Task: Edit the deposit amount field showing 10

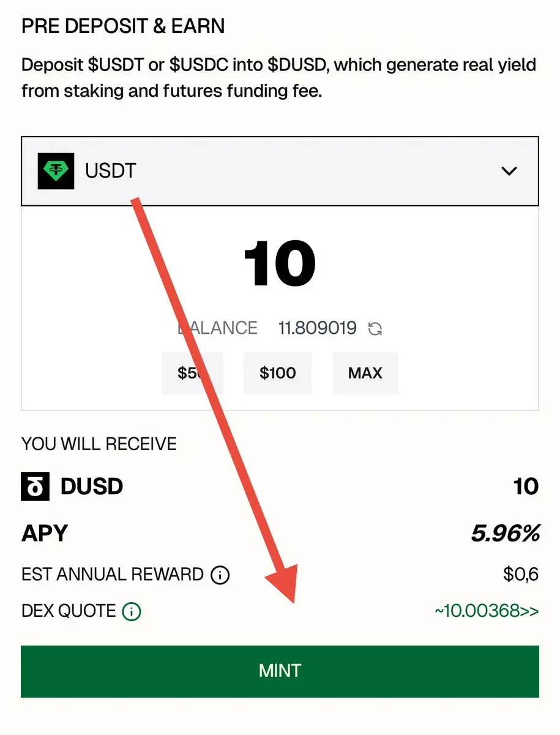Action: 280,264
